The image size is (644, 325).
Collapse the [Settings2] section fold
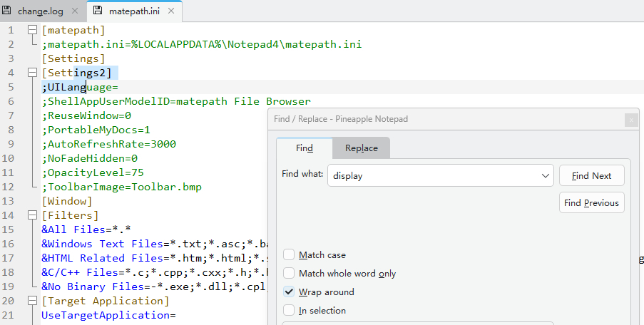coord(32,73)
